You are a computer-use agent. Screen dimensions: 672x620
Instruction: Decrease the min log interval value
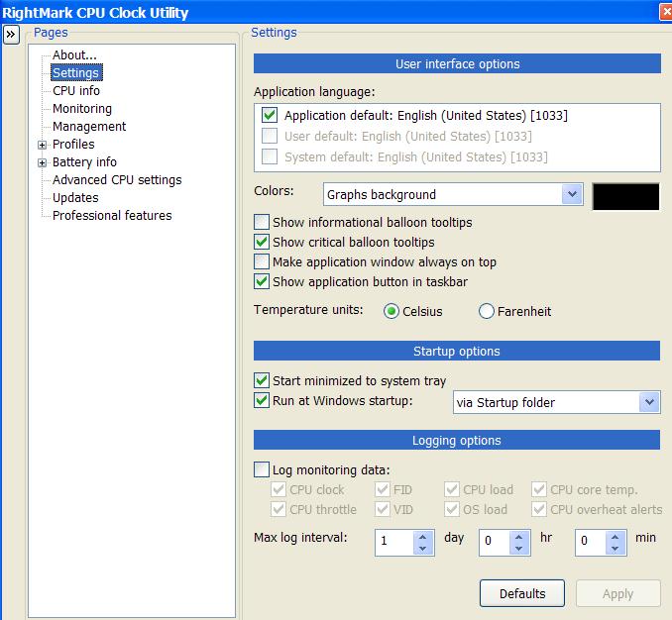tap(616, 549)
